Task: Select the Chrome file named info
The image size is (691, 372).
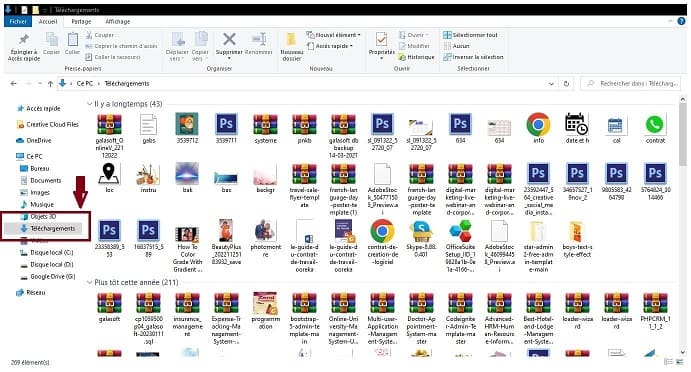Action: click(538, 128)
